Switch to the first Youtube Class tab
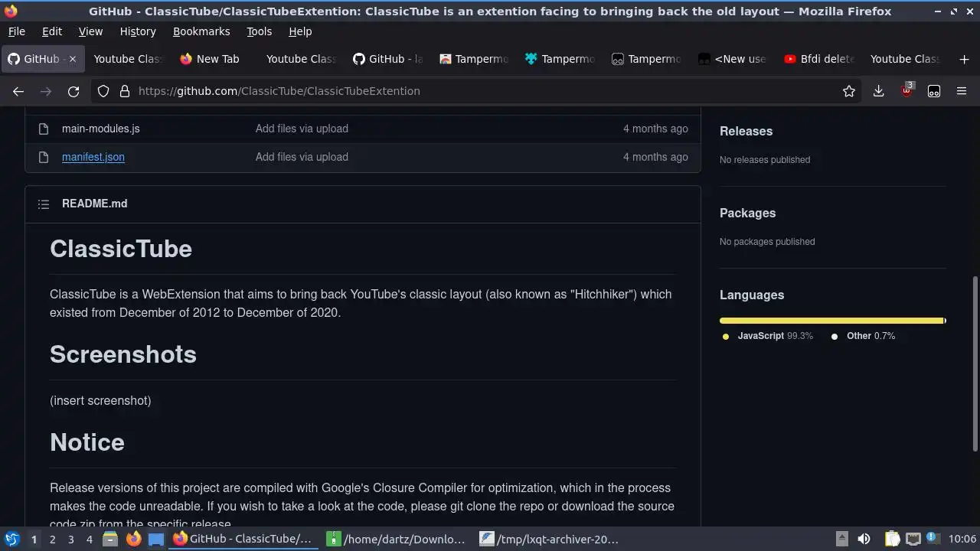 point(128,59)
